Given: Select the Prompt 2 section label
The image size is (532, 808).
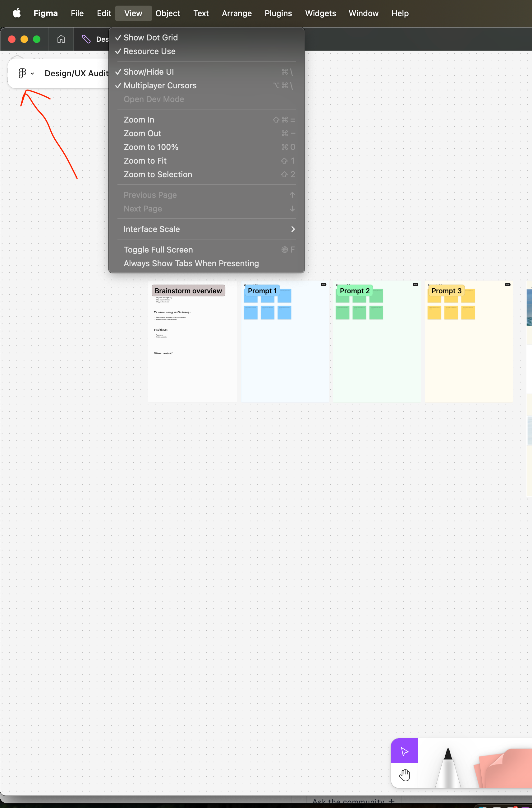Looking at the screenshot, I should point(355,290).
